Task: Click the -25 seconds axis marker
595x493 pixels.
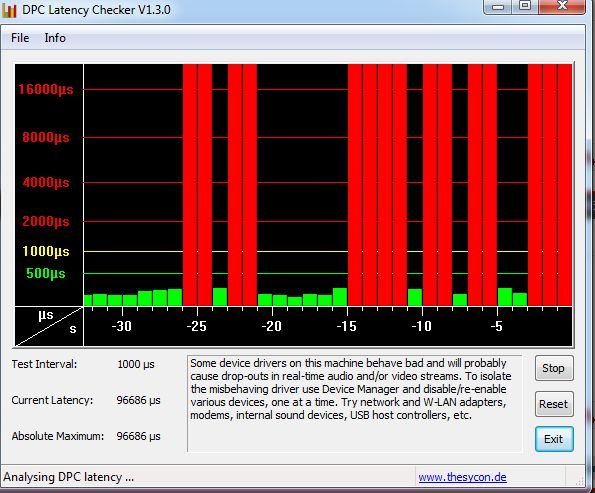Action: pos(197,326)
